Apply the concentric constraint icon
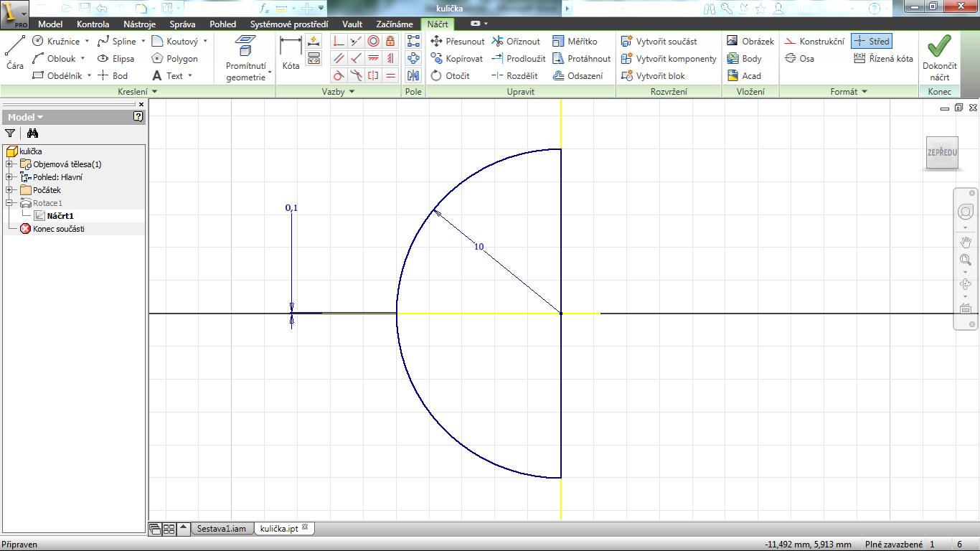Screen dimensions: 980x551 tap(373, 41)
